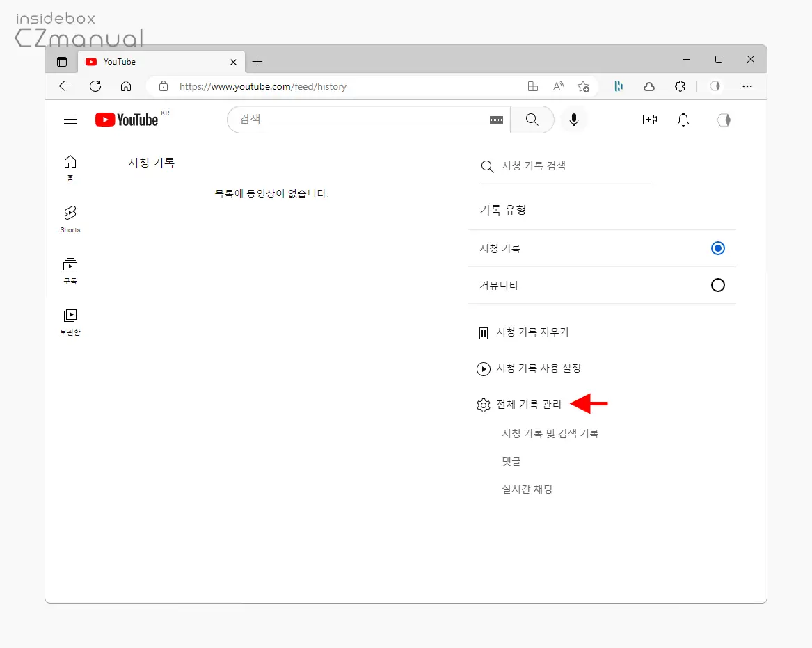
Task: Click the search magnifier button
Action: click(x=532, y=120)
